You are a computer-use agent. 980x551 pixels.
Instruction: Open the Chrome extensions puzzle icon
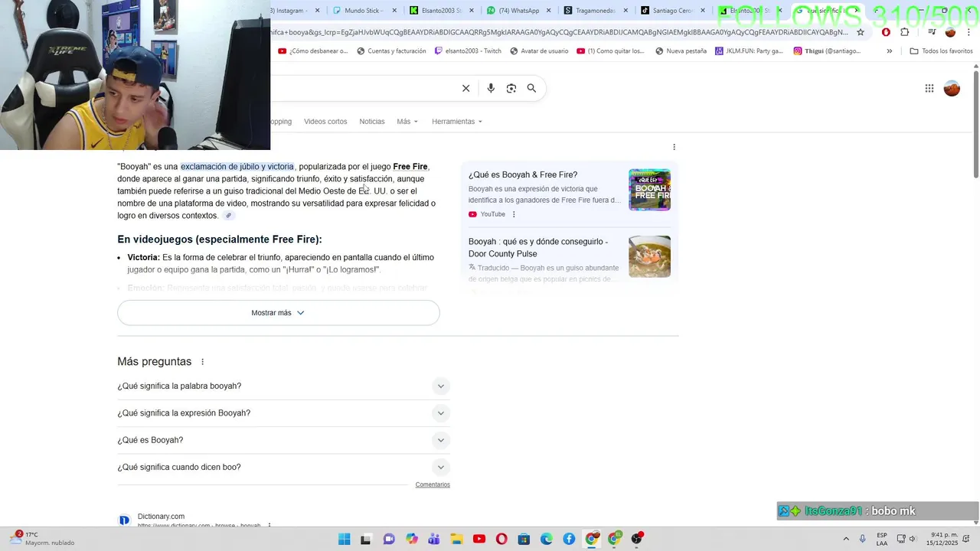pos(905,32)
